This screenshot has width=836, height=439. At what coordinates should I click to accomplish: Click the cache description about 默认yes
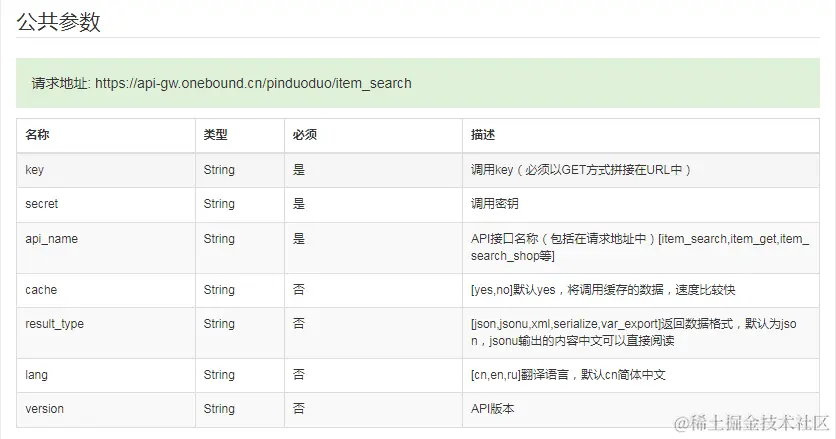[602, 290]
